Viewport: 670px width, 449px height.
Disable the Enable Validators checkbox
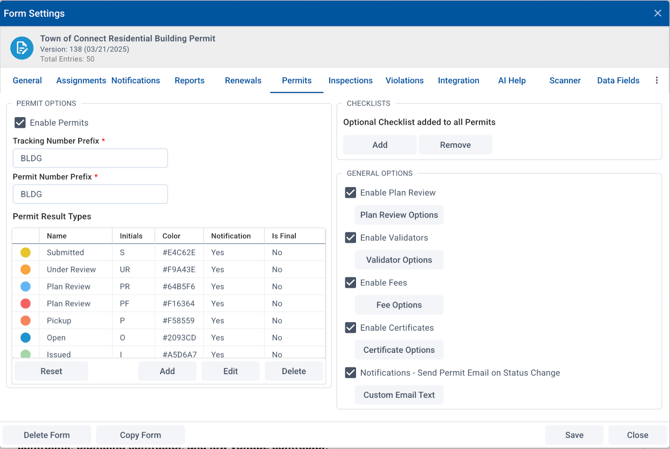tap(350, 238)
